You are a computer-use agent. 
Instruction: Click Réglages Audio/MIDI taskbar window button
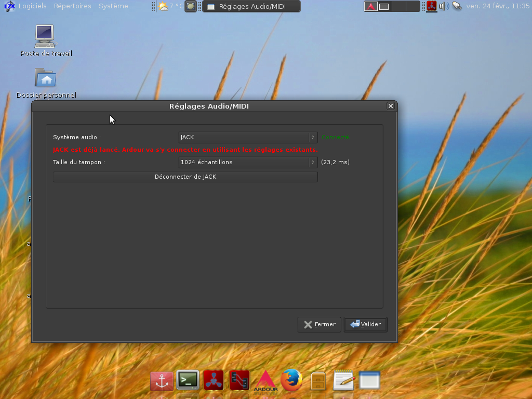pyautogui.click(x=251, y=6)
